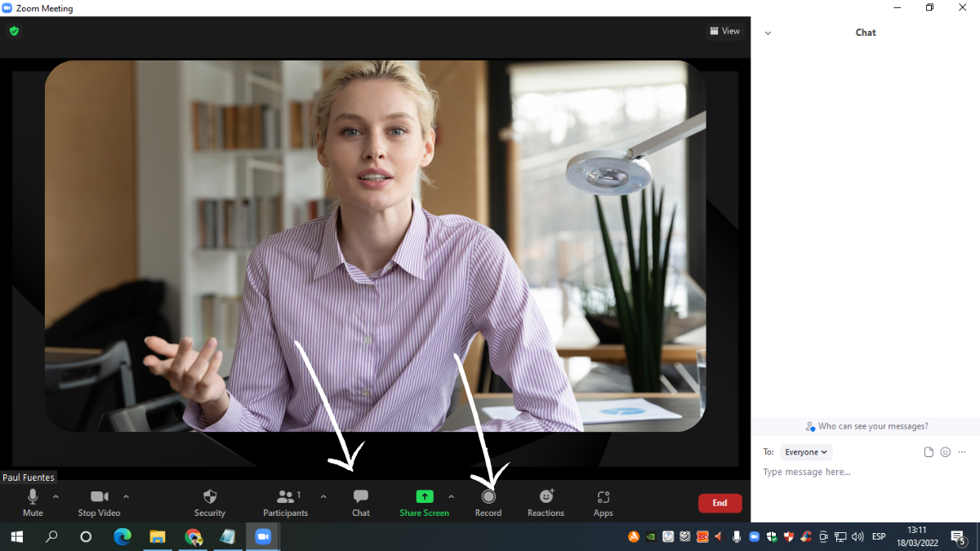The height and width of the screenshot is (551, 980).
Task: Change chat recipient from Everyone dropdown
Action: (x=805, y=451)
